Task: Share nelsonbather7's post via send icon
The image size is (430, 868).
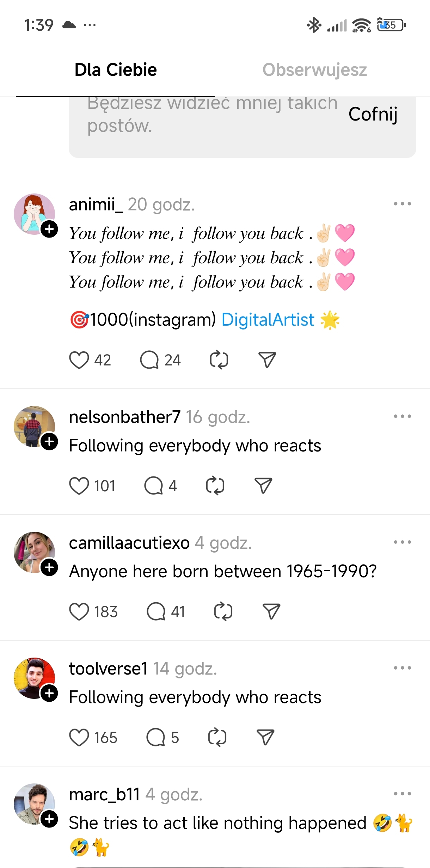Action: (263, 486)
